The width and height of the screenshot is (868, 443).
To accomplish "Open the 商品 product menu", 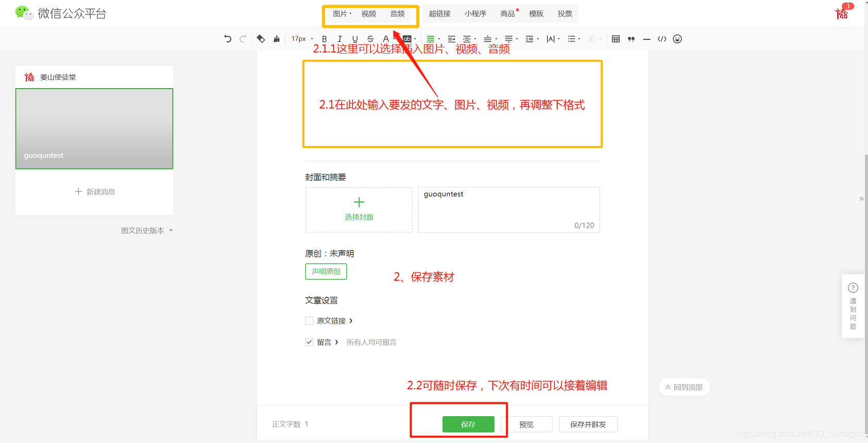I will (x=509, y=13).
